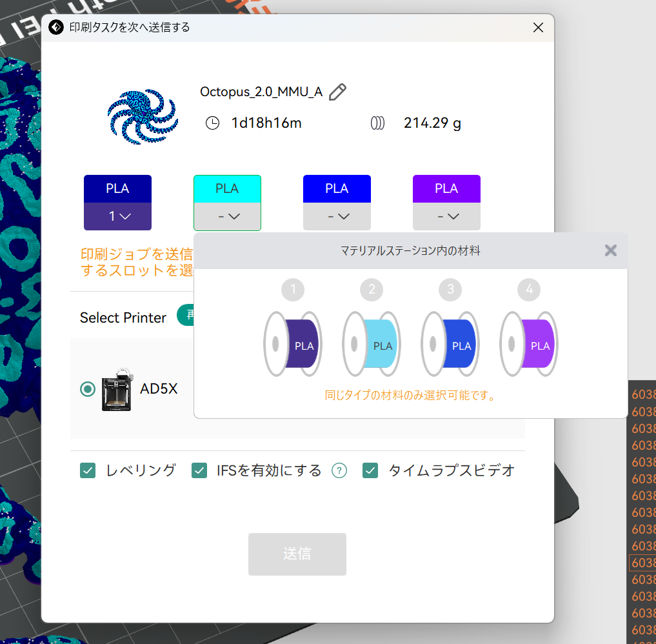
Task: Select the violet PLA spool in slot 4
Action: pyautogui.click(x=529, y=343)
